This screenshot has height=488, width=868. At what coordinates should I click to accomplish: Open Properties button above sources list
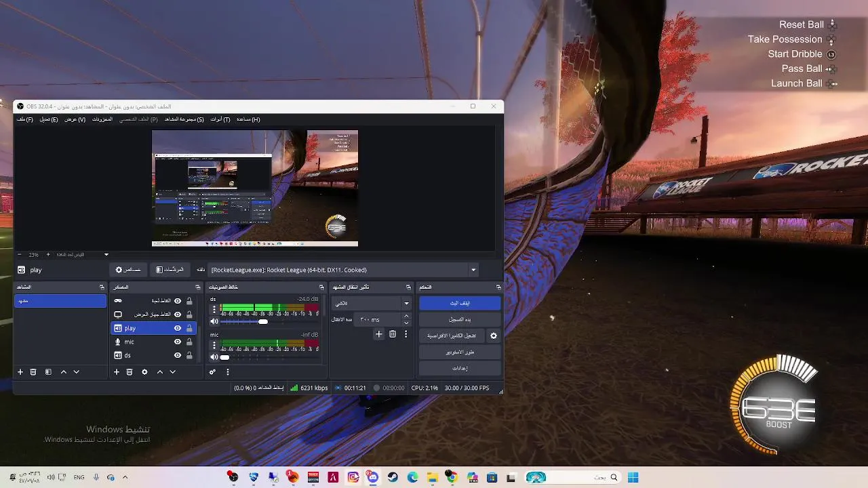[x=128, y=270]
